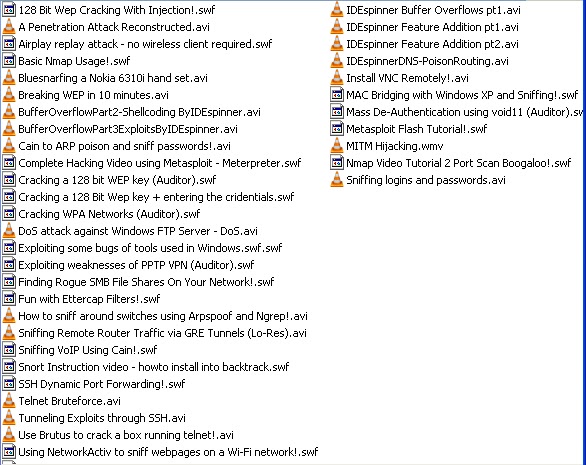Screen dimensions: 586x465
Task: Click icon of IDEspinner Buffer Overflows pt1.avi
Action: click(x=337, y=10)
